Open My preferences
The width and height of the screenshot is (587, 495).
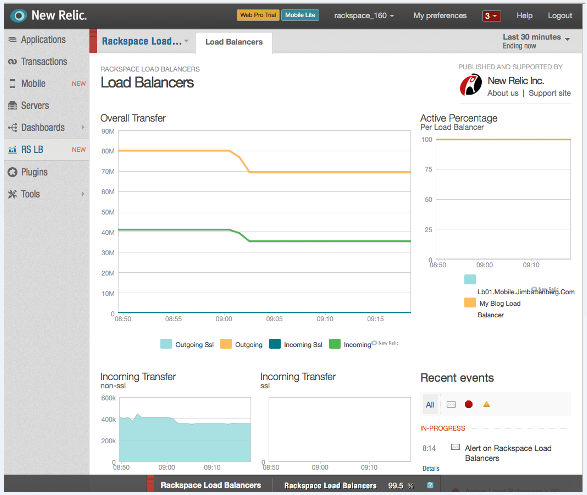pyautogui.click(x=440, y=15)
